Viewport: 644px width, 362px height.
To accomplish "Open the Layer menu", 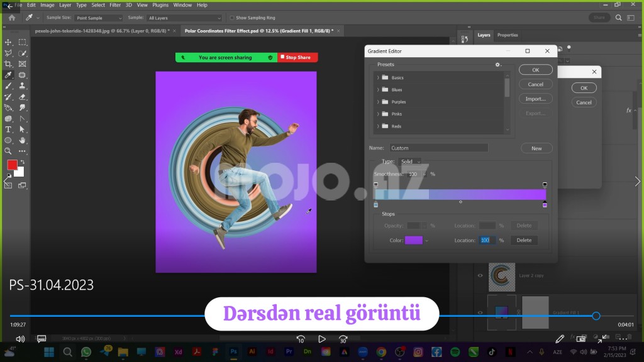I will click(65, 5).
